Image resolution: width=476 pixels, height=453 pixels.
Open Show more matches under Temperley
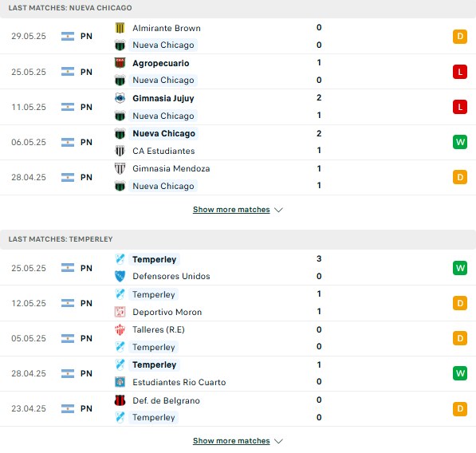tap(231, 440)
